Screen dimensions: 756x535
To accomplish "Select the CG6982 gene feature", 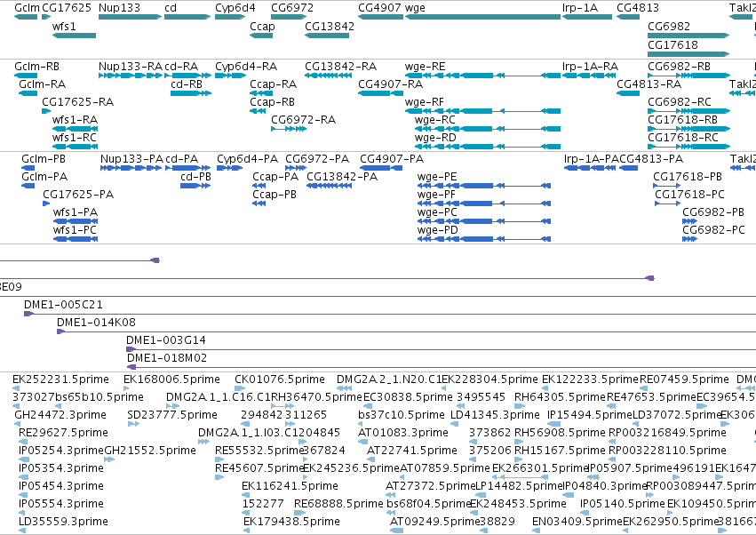I will pyautogui.click(x=688, y=36).
